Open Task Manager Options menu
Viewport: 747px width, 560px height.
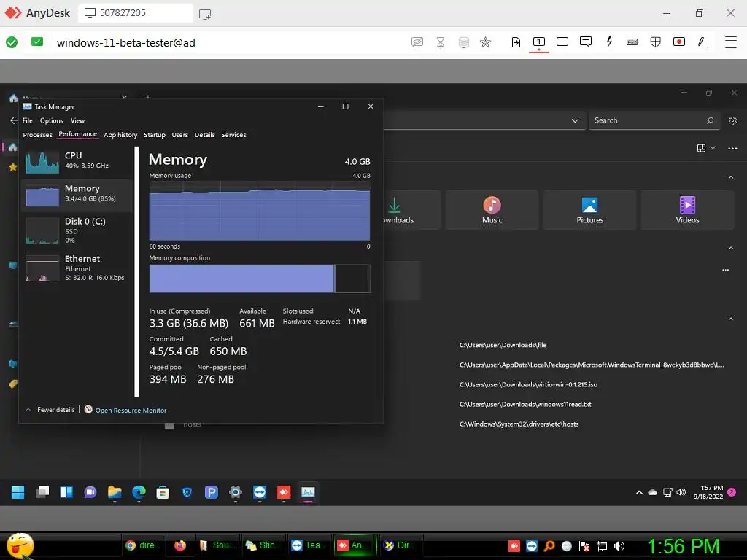(x=52, y=120)
